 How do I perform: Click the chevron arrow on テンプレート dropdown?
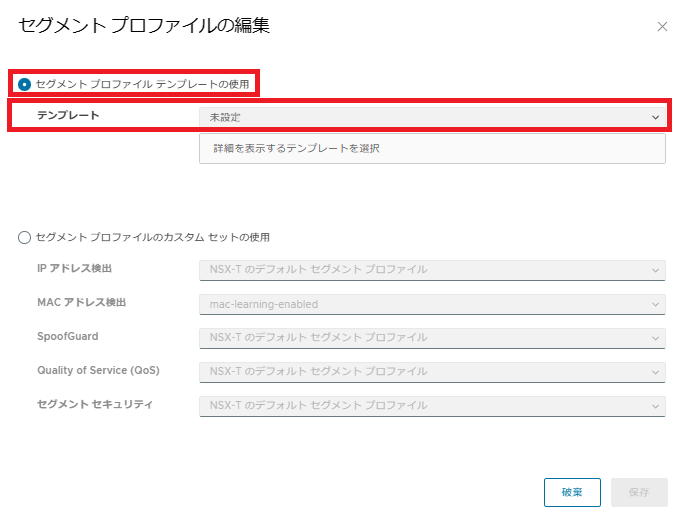pos(656,117)
